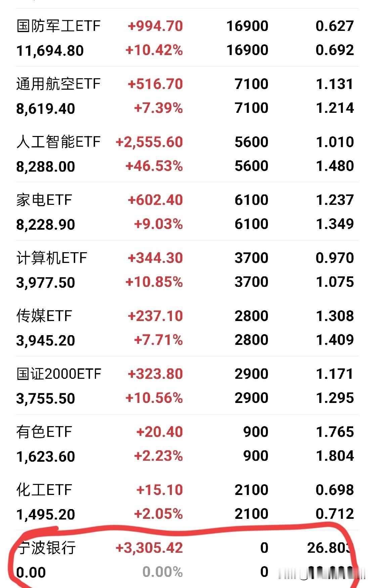Open the 有色ETF position

pos(44,432)
